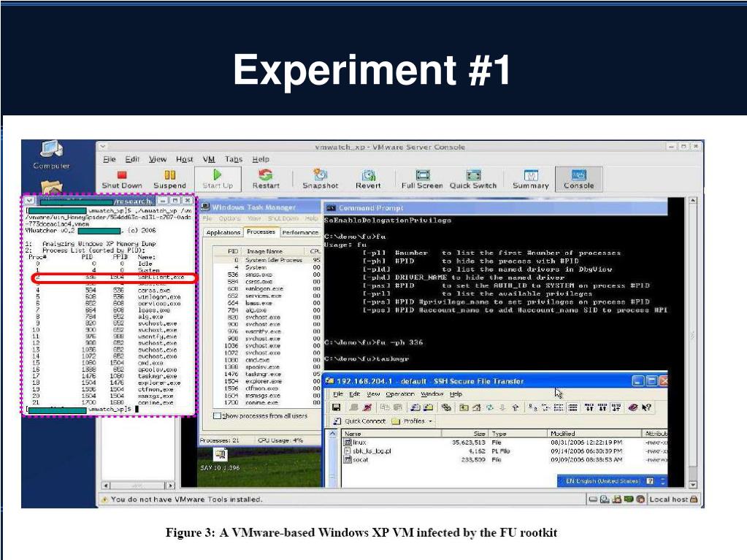Viewport: 747px width, 560px height.
Task: Take a Snapshot using the toolbar
Action: click(x=320, y=180)
